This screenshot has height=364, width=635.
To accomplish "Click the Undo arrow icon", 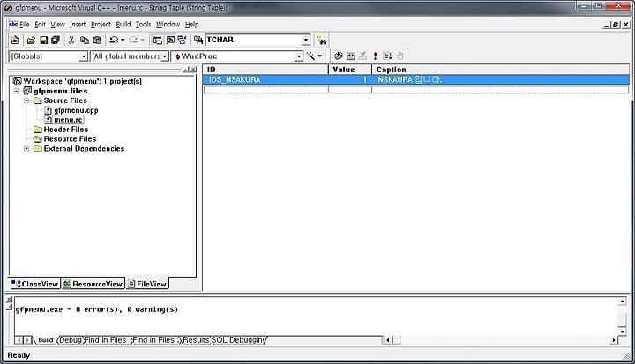I will tap(114, 40).
